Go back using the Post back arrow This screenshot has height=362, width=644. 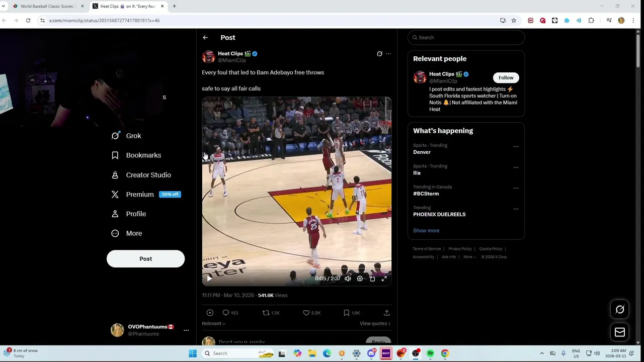click(x=205, y=38)
